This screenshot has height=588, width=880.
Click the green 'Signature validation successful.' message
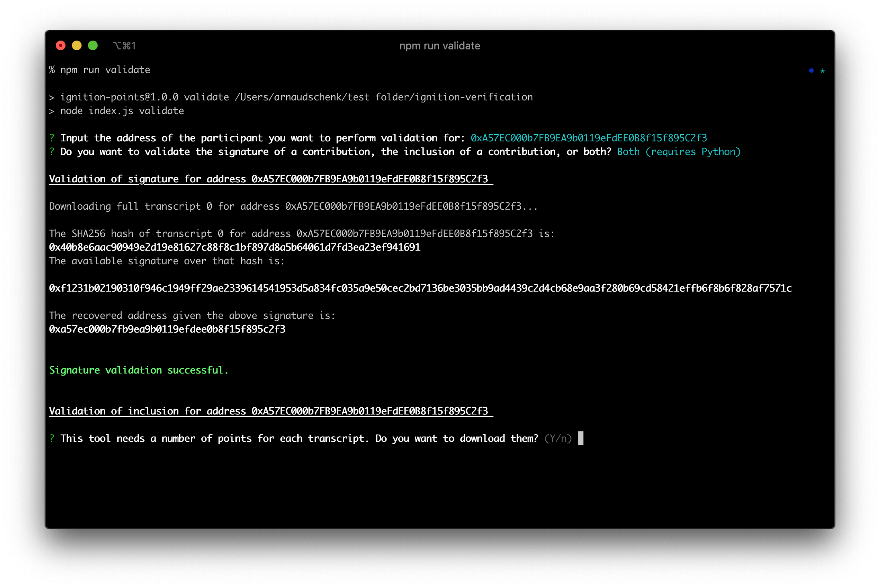pyautogui.click(x=139, y=370)
